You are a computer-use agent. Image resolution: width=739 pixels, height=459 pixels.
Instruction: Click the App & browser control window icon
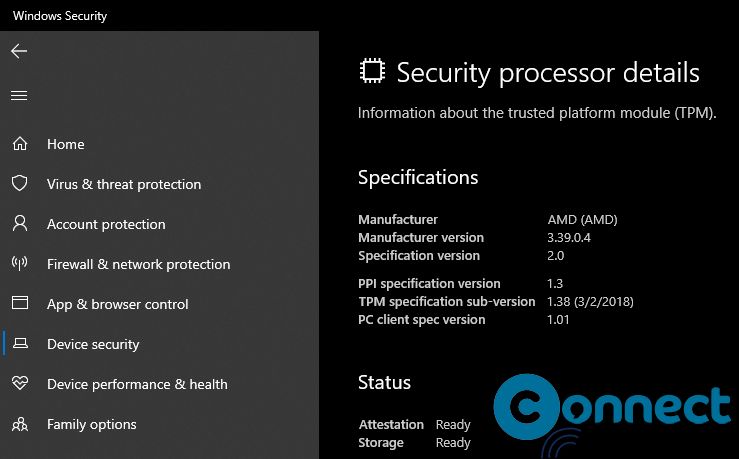click(20, 303)
